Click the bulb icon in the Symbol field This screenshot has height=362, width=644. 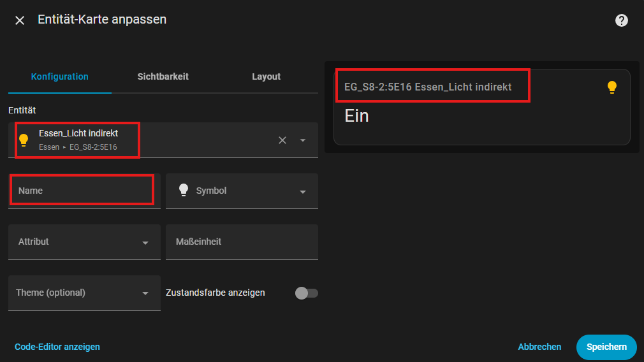pyautogui.click(x=184, y=191)
